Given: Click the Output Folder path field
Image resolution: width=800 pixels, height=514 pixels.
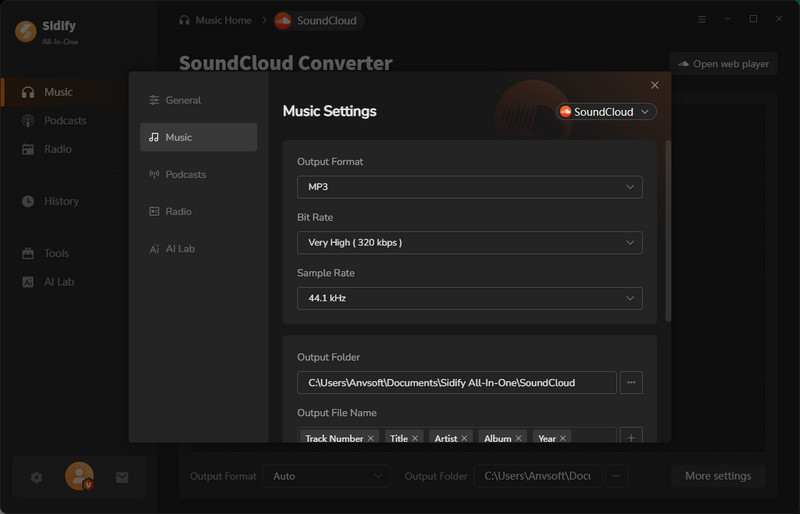Looking at the screenshot, I should coord(456,382).
